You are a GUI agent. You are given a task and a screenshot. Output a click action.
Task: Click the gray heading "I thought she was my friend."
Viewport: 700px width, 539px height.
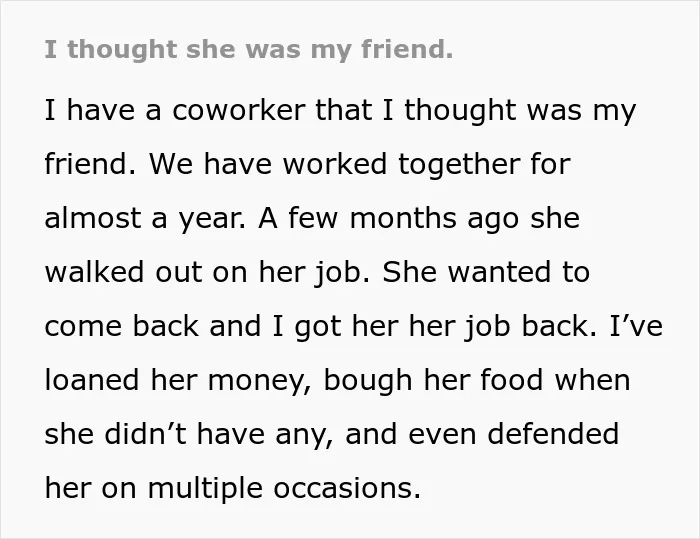[x=249, y=50]
